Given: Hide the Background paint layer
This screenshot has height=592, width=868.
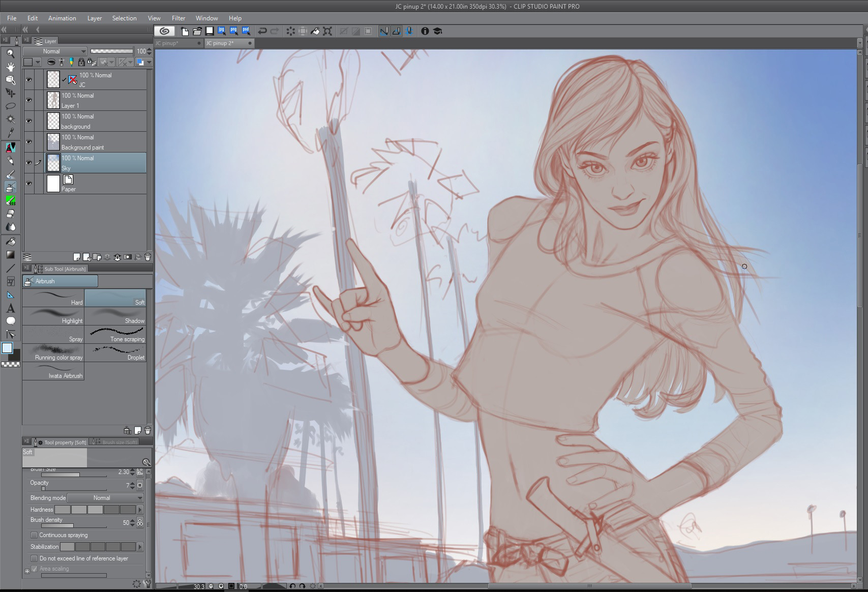Looking at the screenshot, I should (29, 142).
